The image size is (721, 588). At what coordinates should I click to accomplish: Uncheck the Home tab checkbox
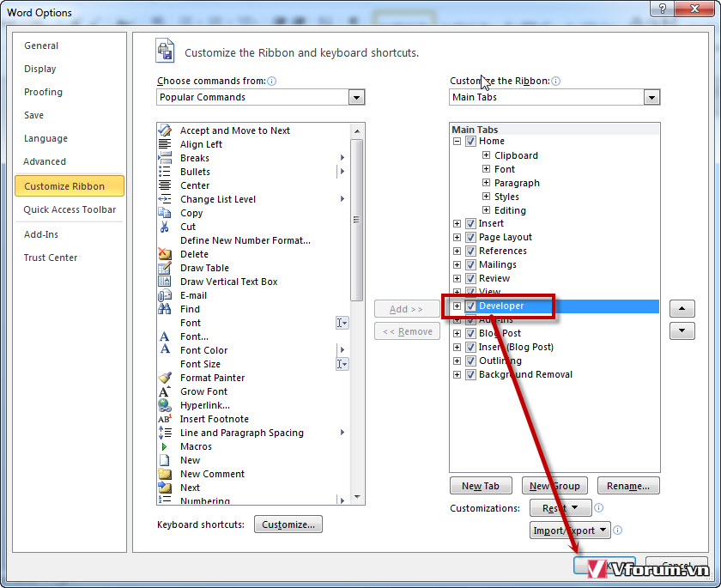(x=470, y=141)
